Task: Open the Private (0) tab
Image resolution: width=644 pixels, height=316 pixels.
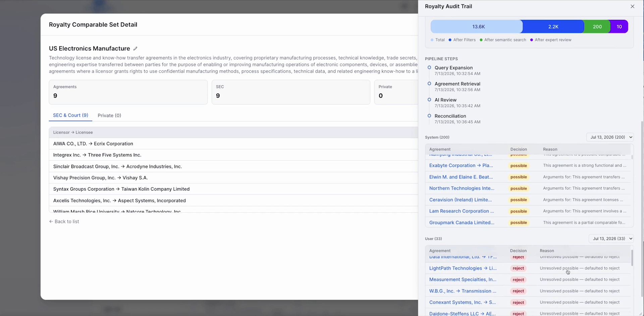Action: pyautogui.click(x=109, y=115)
